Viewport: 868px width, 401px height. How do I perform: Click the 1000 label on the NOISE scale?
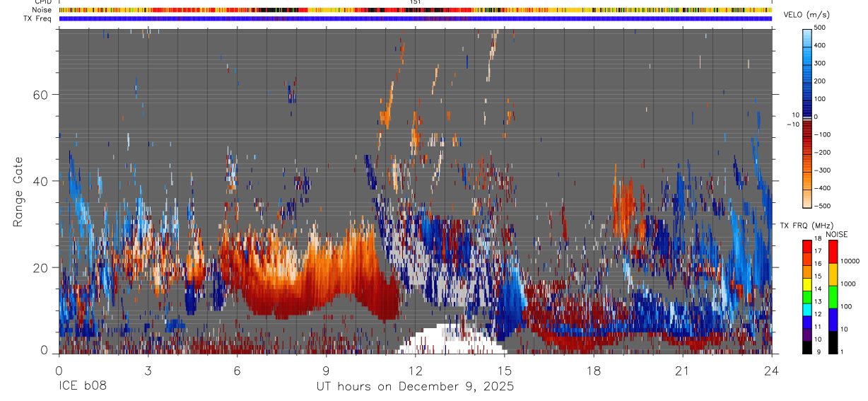(x=847, y=284)
